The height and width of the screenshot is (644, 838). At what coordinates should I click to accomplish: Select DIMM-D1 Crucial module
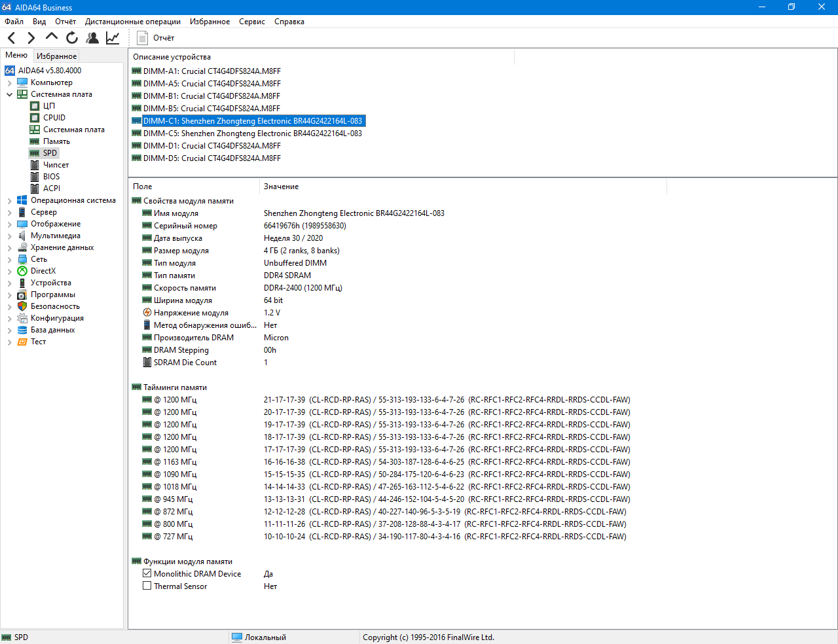212,146
